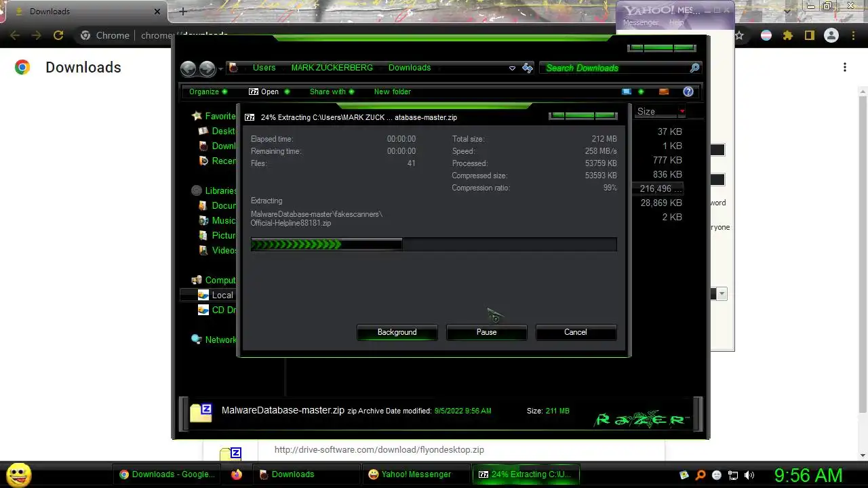
Task: Open the Organize menu
Action: pos(208,91)
